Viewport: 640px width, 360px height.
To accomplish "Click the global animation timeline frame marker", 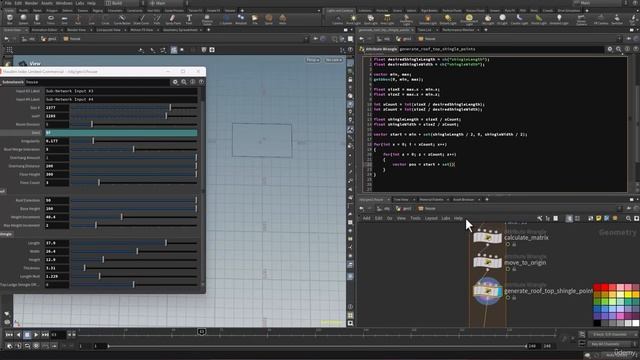I will pos(202,332).
